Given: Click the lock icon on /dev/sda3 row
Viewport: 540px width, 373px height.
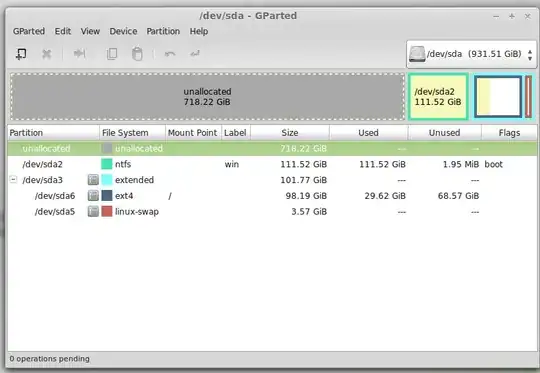Looking at the screenshot, I should click(93, 180).
